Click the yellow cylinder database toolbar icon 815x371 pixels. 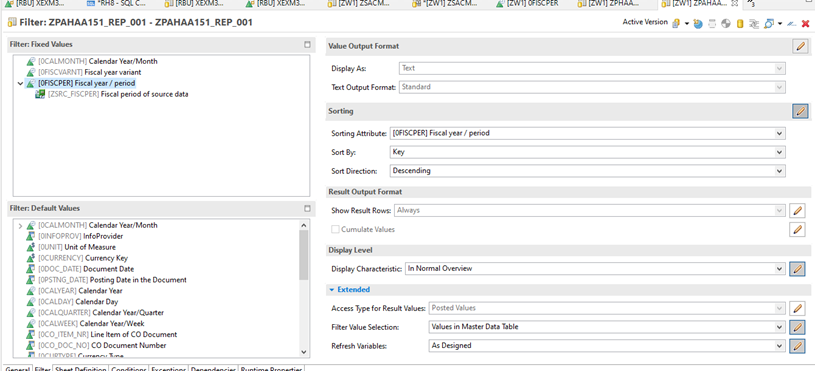[740, 23]
